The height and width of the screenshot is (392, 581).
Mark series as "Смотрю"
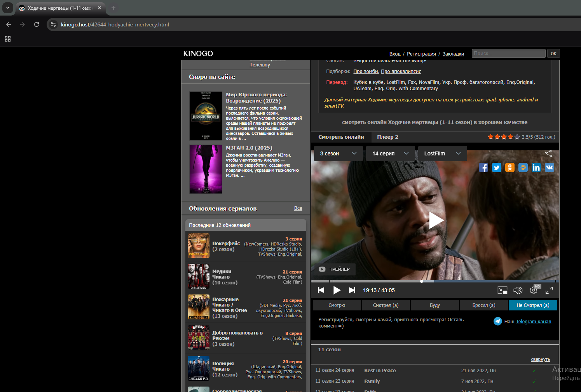337,305
